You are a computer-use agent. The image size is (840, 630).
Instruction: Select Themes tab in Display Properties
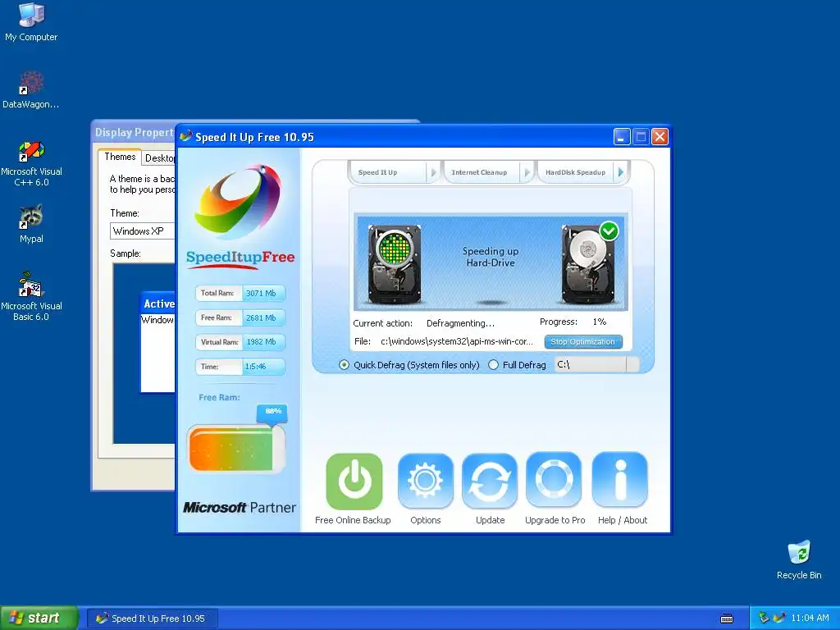[x=120, y=157]
